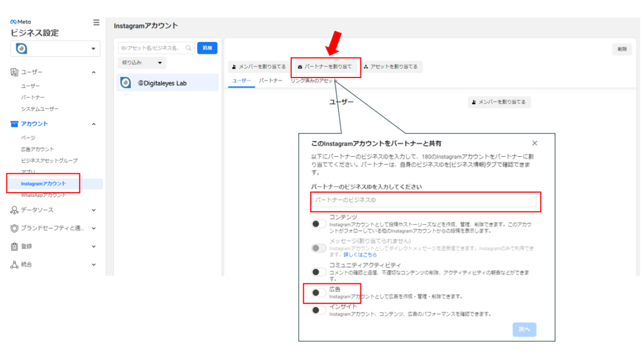The height and width of the screenshot is (364, 644).
Task: Click the blue 追加 button
Action: click(208, 48)
